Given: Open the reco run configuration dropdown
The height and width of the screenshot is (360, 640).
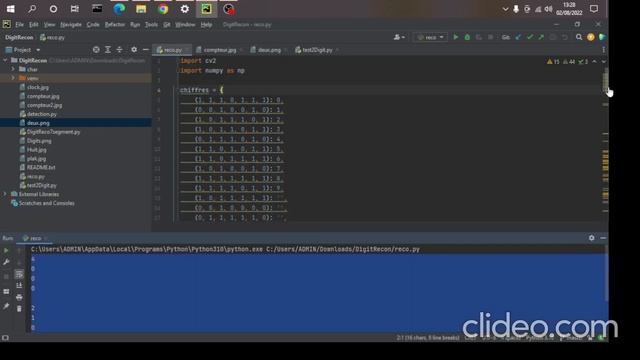Looking at the screenshot, I should 430,37.
